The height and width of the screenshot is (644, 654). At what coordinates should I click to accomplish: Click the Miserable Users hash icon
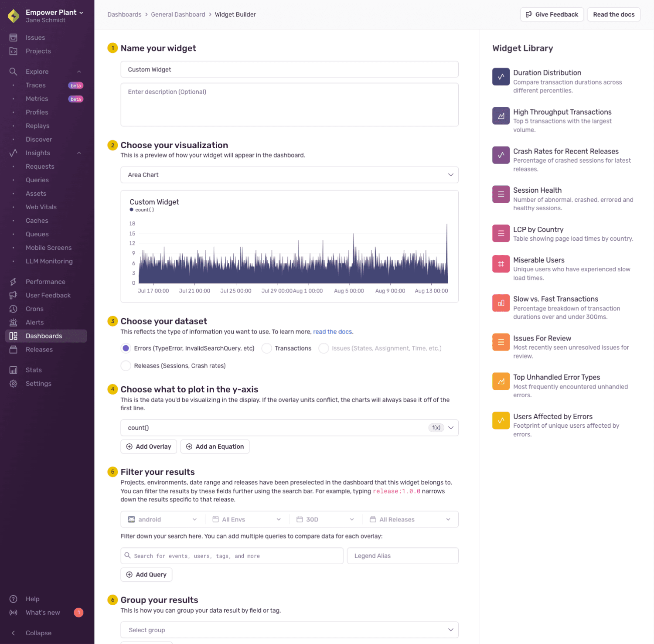point(501,264)
